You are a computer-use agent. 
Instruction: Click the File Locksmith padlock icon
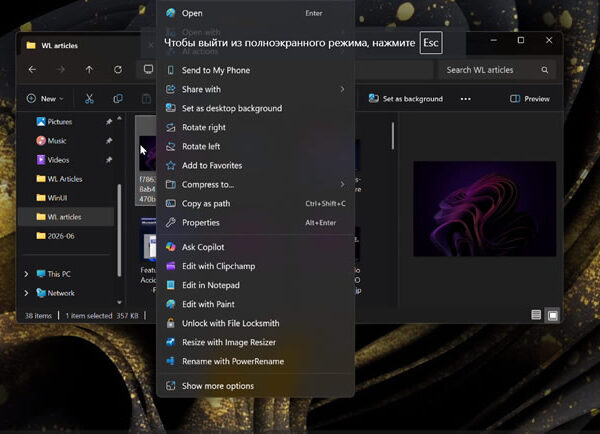pyautogui.click(x=171, y=323)
